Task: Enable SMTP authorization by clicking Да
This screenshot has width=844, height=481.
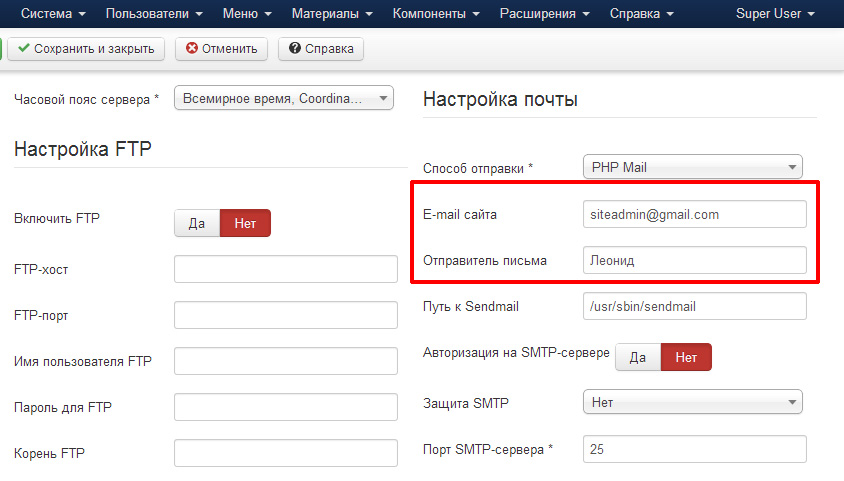Action: click(x=637, y=357)
